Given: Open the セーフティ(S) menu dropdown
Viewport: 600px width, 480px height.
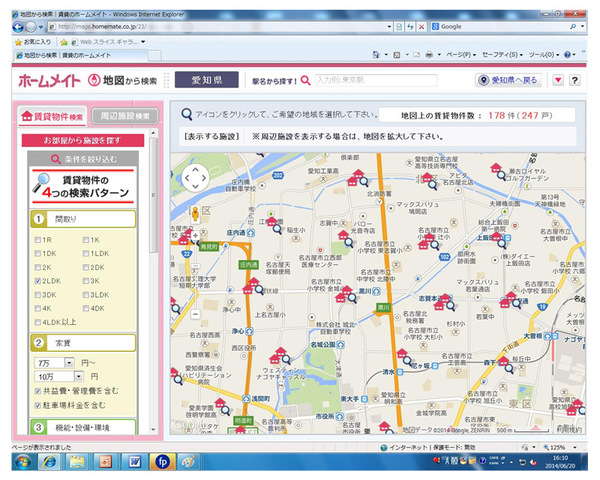Looking at the screenshot, I should (x=502, y=55).
